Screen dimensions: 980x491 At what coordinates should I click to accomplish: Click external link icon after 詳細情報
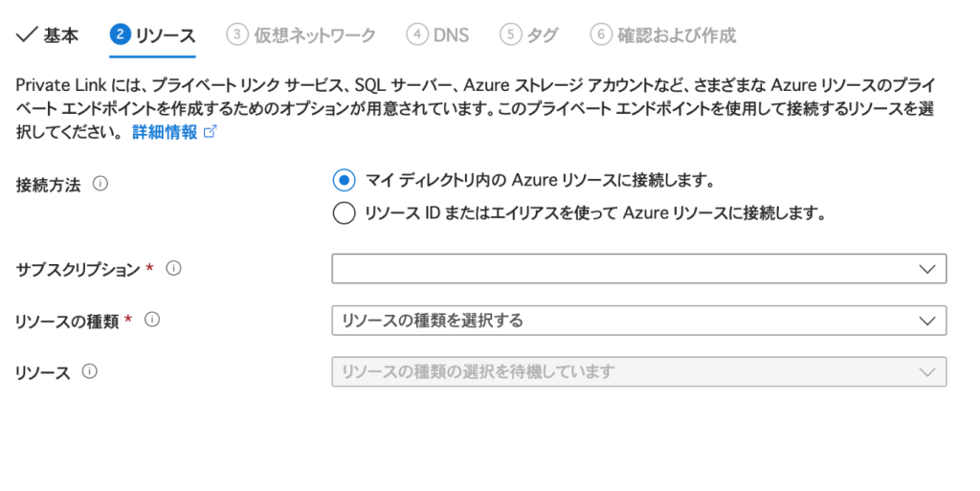211,133
